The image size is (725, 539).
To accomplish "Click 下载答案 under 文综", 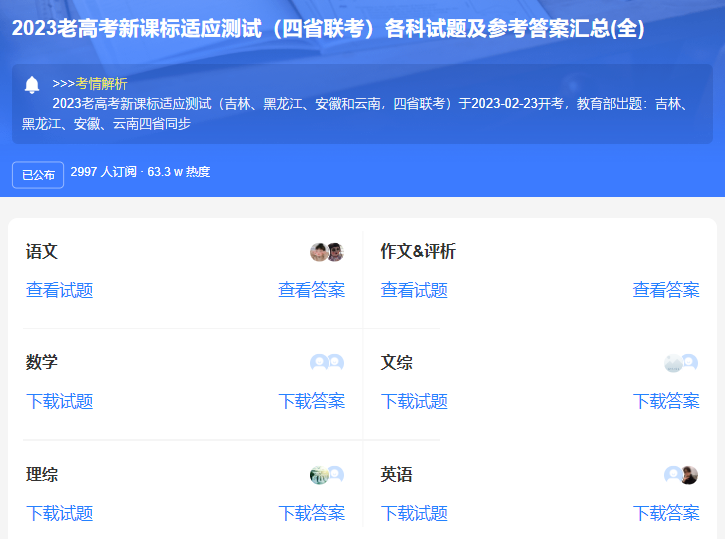I will (x=666, y=402).
